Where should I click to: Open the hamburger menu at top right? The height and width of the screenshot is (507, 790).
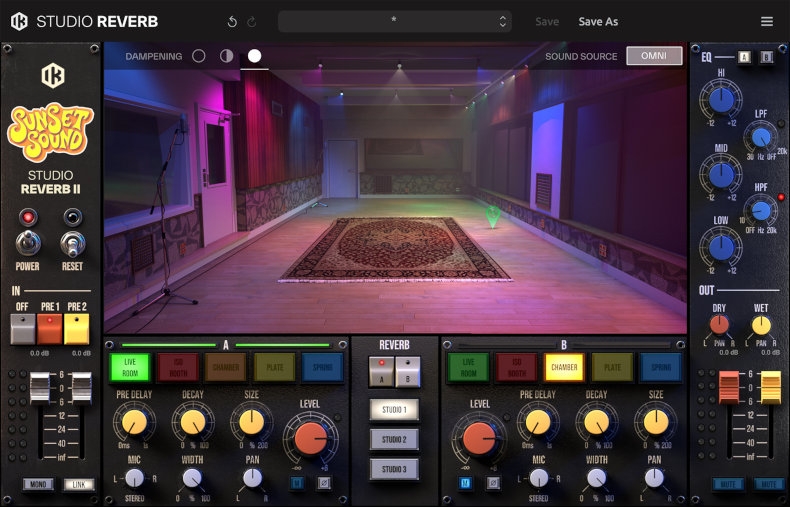click(766, 21)
